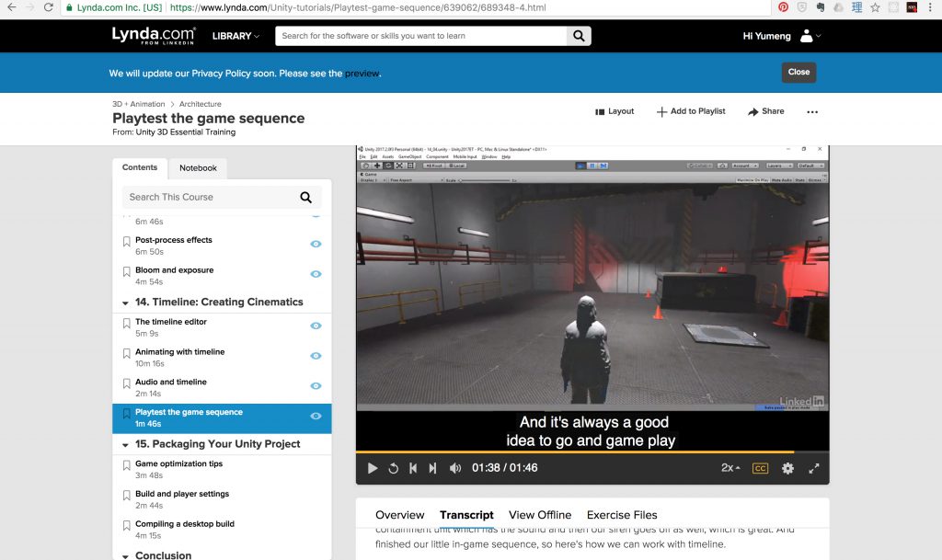
Task: Click the browser address bar
Action: [415, 7]
